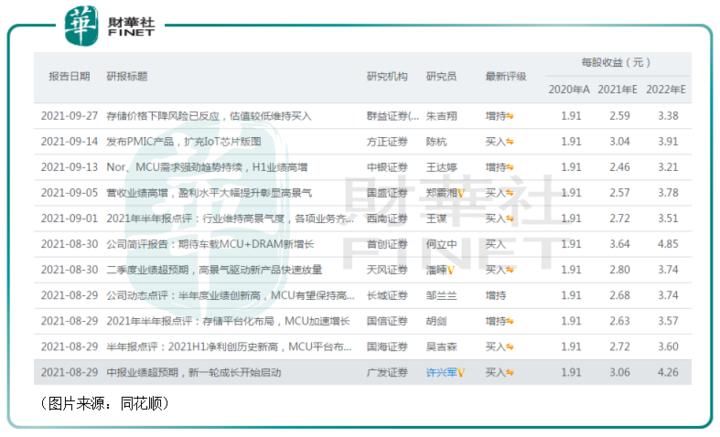Viewport: 720px width, 437px height.
Task: Click rating arrow icon in 群益证券 row
Action: (x=510, y=117)
